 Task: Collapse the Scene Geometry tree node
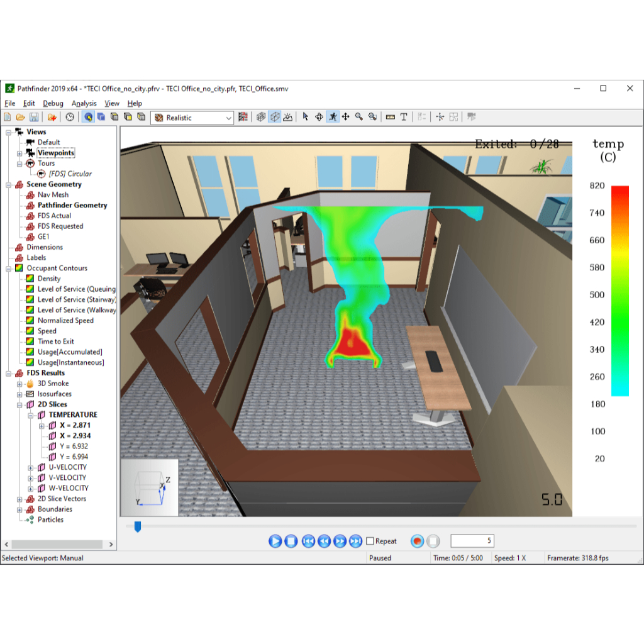8,185
